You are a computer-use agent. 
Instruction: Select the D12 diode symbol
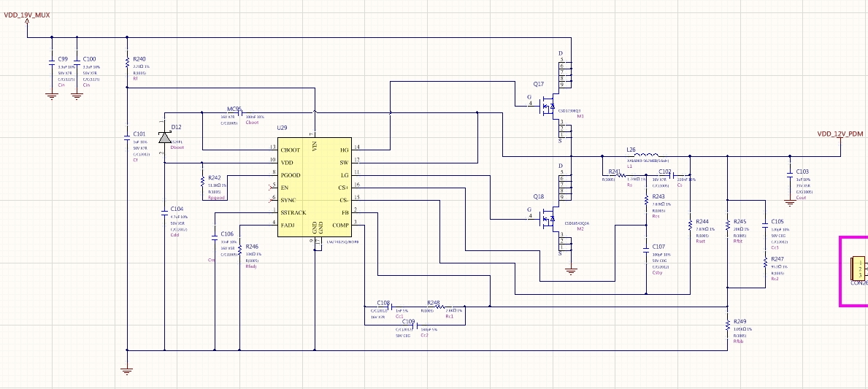click(164, 137)
